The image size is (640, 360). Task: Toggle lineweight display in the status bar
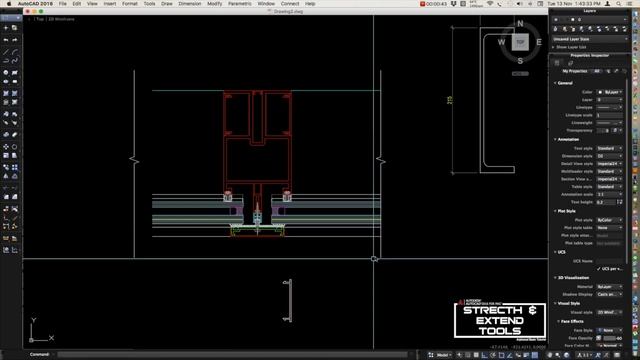coord(527,355)
